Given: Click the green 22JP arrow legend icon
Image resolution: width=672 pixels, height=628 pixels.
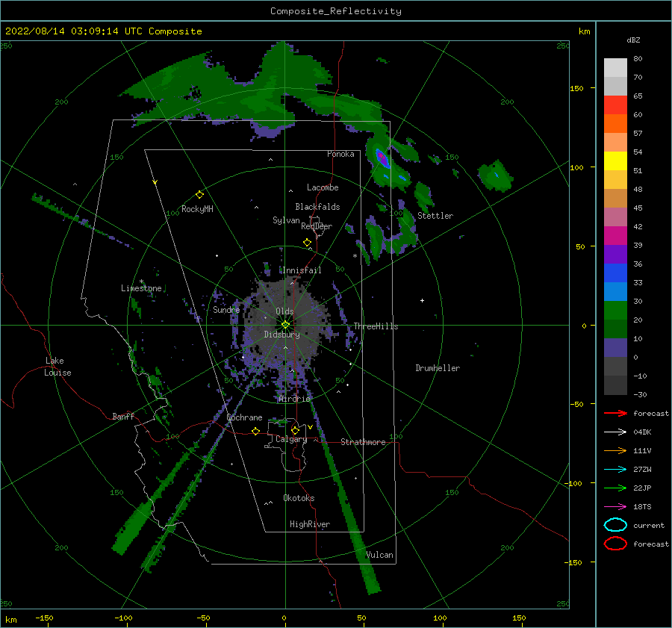Looking at the screenshot, I should point(615,488).
